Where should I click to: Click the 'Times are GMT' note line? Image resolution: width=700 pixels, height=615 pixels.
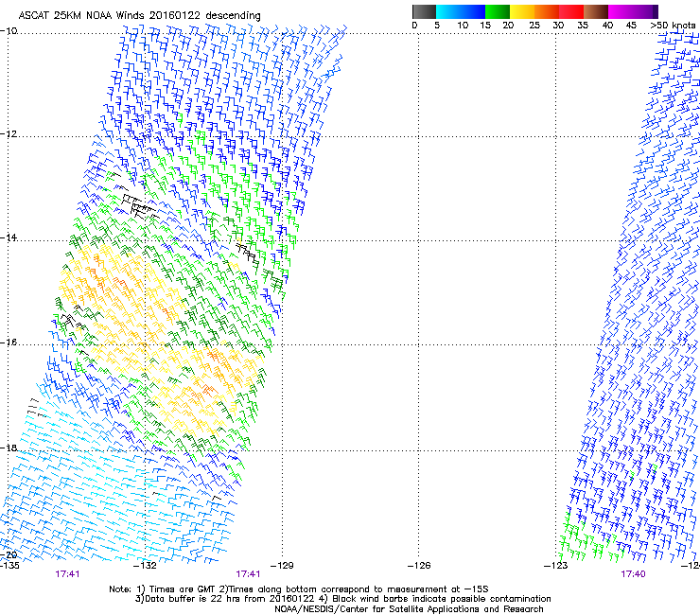pyautogui.click(x=299, y=589)
